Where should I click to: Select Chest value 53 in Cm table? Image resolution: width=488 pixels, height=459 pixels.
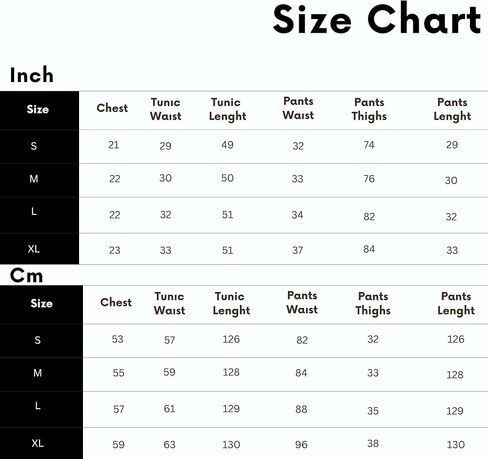tap(117, 339)
